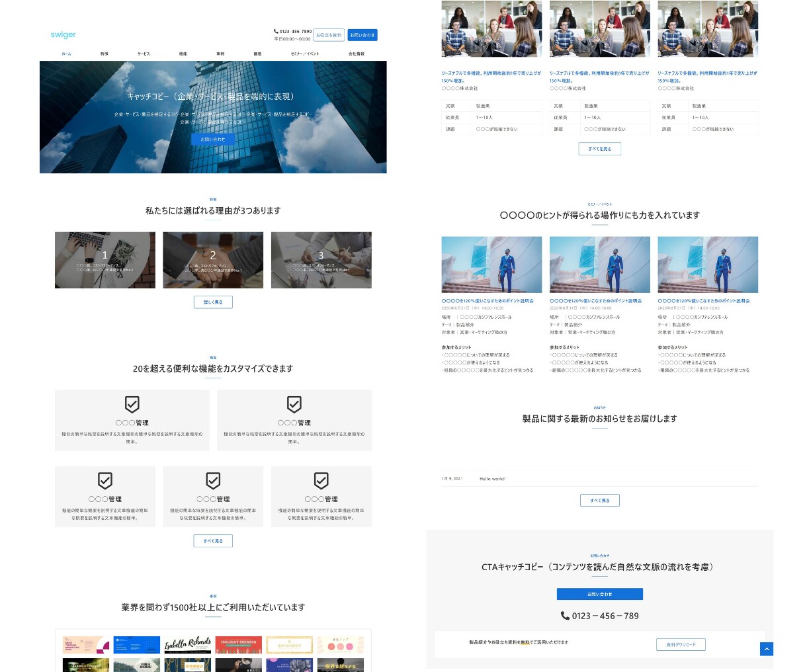807x672 pixels.
Task: Select the reason card numbered 3
Action: [321, 260]
